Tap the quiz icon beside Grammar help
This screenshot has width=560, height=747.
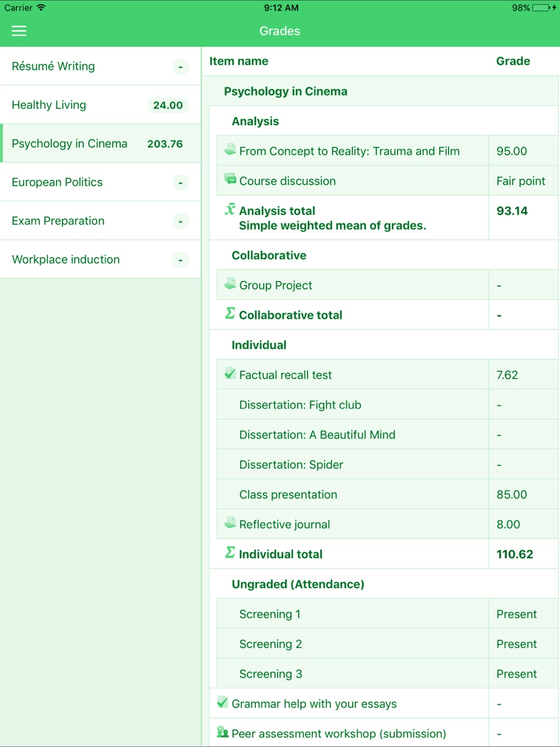point(222,702)
